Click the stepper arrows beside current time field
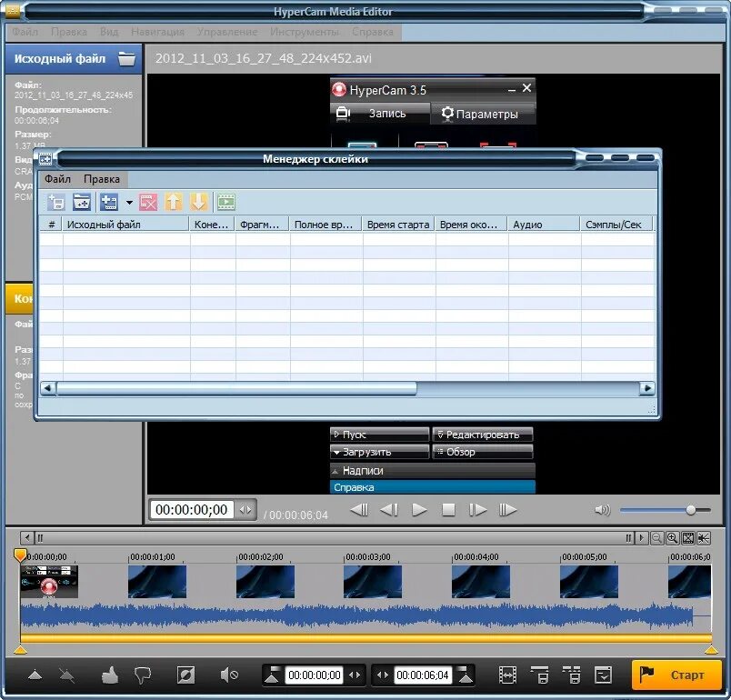 click(x=245, y=510)
